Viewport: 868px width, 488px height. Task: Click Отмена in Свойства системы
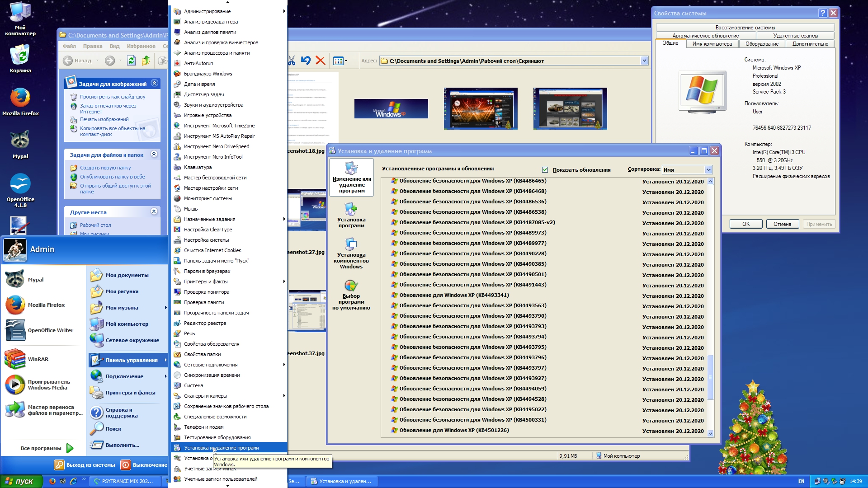(782, 224)
